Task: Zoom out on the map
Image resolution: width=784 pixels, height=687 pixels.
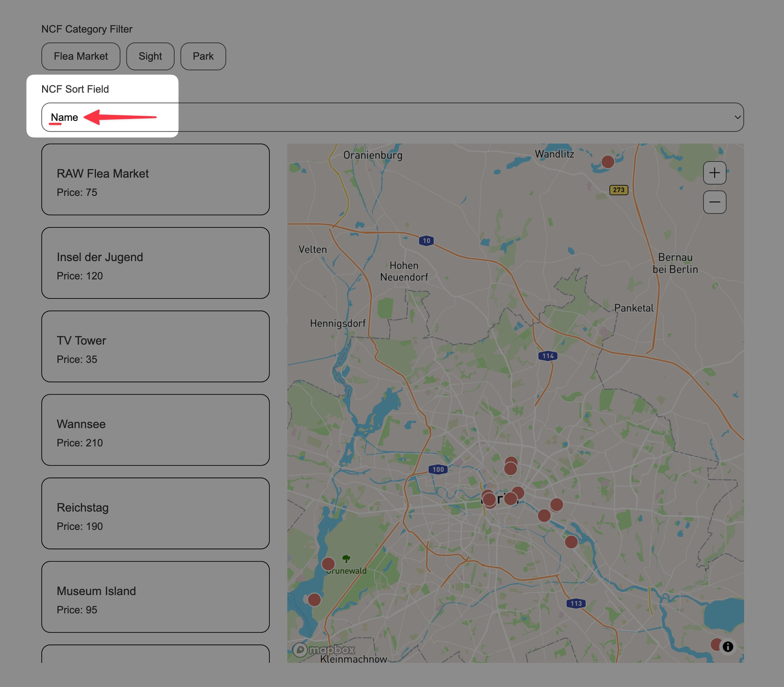Action: click(715, 202)
